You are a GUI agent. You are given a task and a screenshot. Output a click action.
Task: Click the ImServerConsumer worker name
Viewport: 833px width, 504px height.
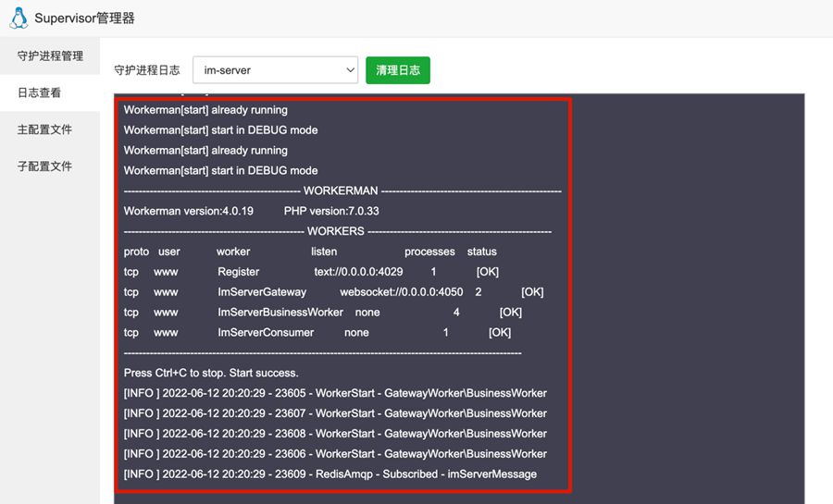[266, 333]
